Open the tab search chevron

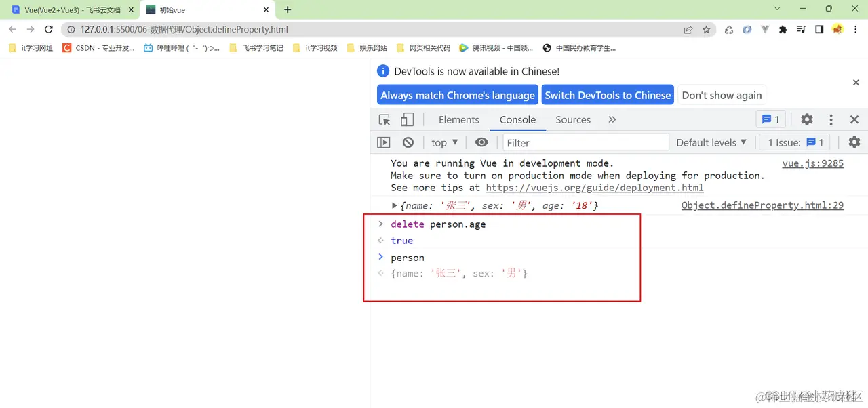click(777, 9)
